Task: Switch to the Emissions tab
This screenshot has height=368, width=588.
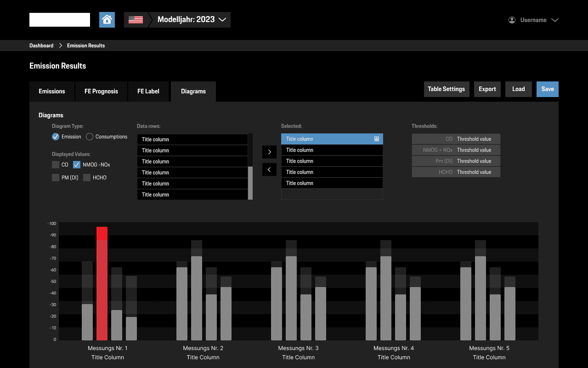Action: click(x=51, y=92)
